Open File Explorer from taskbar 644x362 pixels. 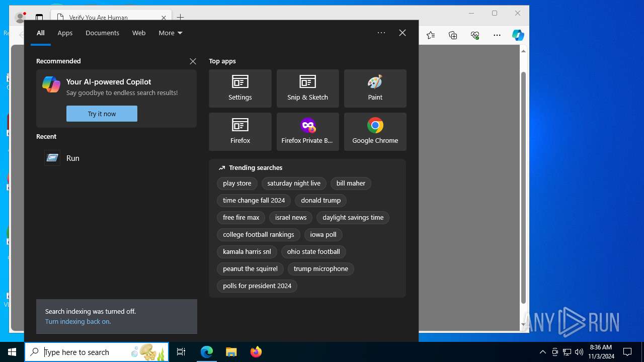point(231,352)
